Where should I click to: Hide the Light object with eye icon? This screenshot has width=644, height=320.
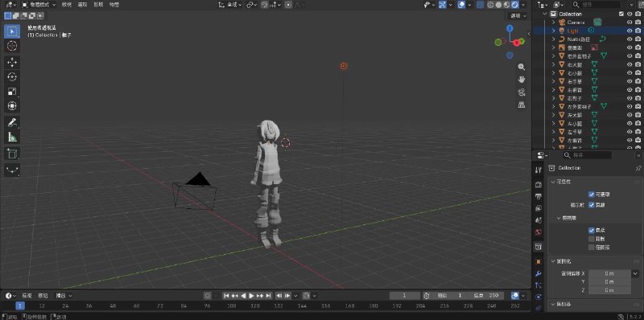tap(630, 31)
